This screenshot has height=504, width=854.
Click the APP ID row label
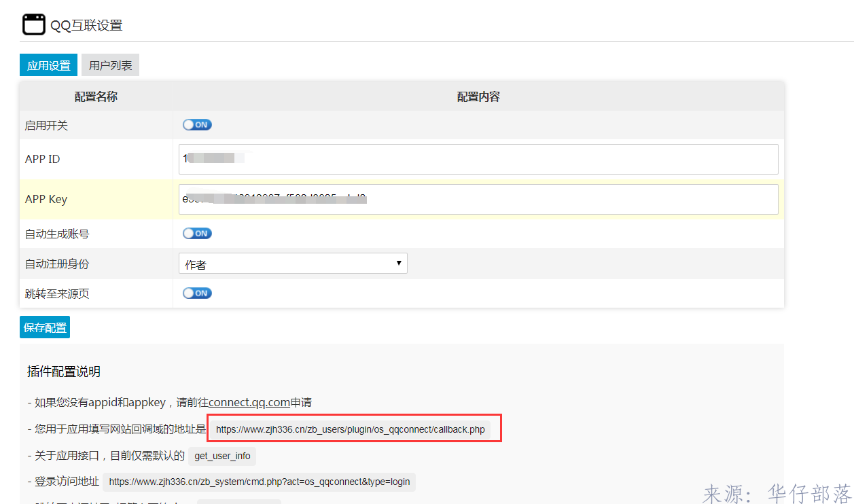click(x=42, y=159)
